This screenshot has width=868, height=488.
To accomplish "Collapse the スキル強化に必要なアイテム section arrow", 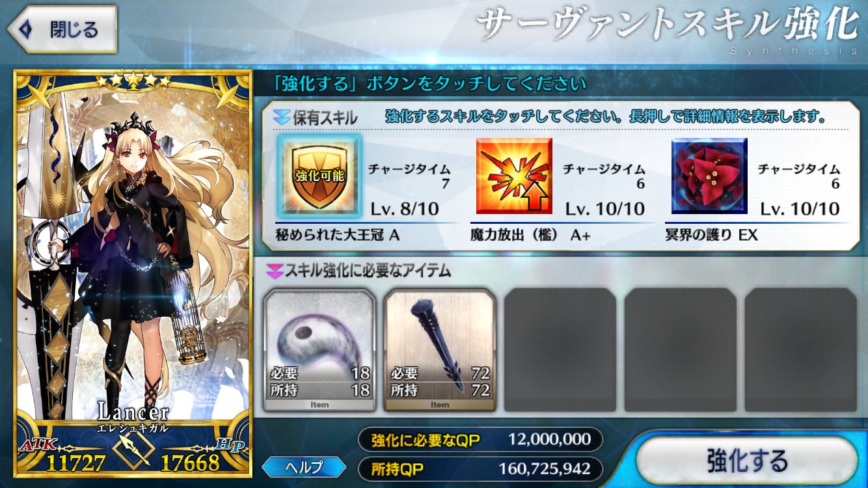I will point(275,270).
